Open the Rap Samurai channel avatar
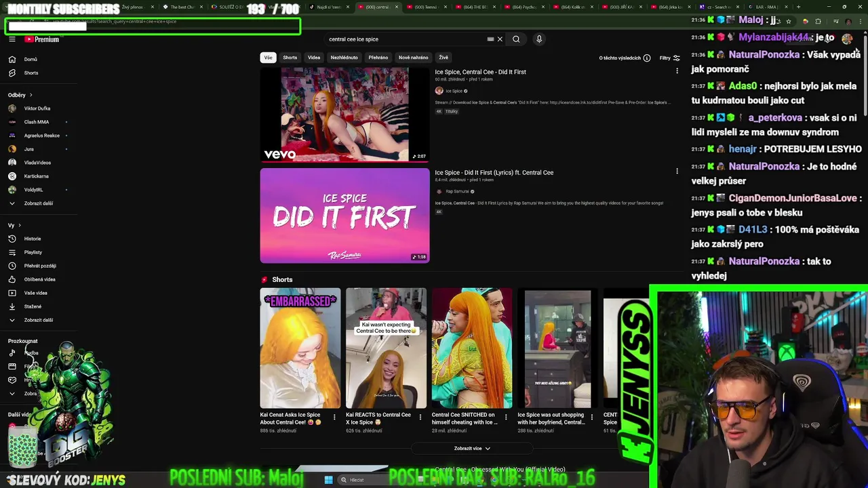Viewport: 868px width, 488px height. click(x=439, y=191)
